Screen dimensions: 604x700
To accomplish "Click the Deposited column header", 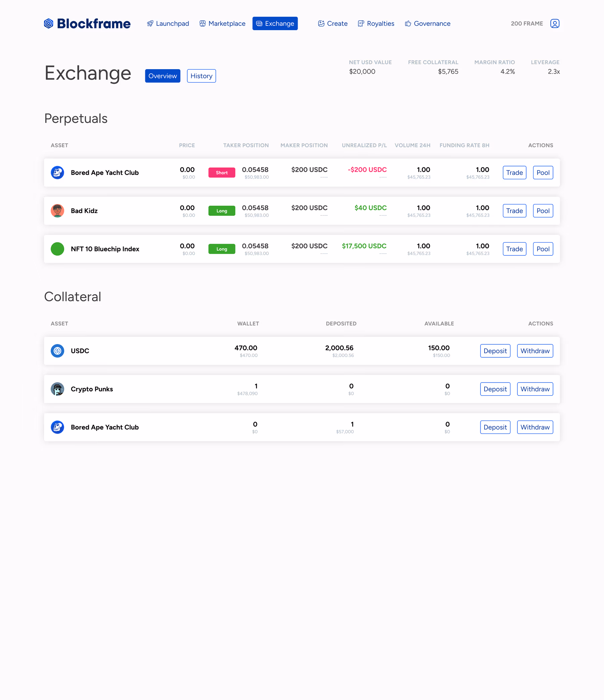I will [x=341, y=323].
